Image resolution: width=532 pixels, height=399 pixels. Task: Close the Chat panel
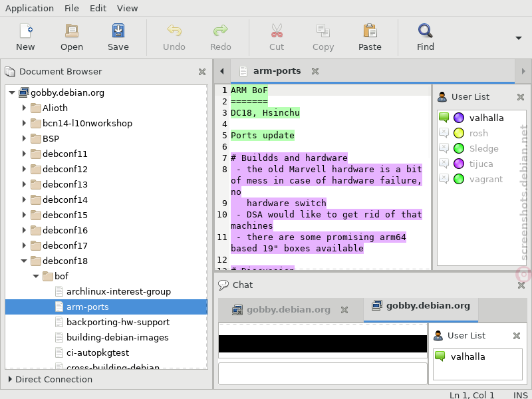(521, 285)
